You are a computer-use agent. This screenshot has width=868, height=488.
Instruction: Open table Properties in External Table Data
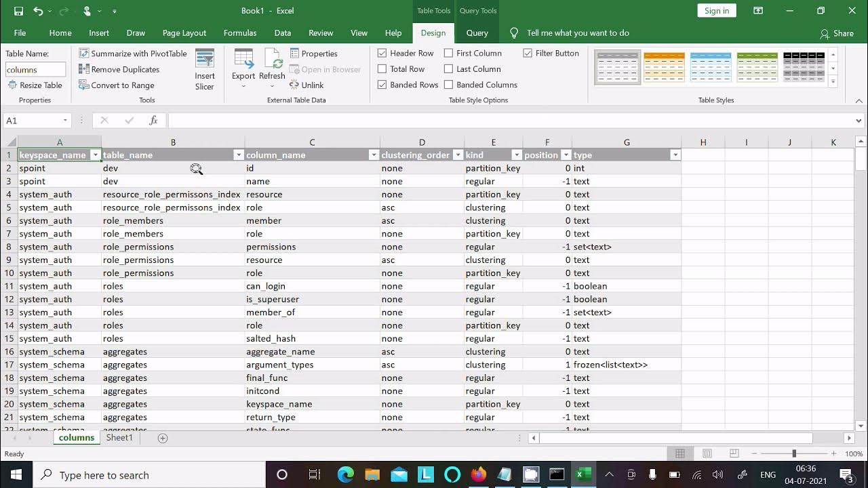(313, 54)
